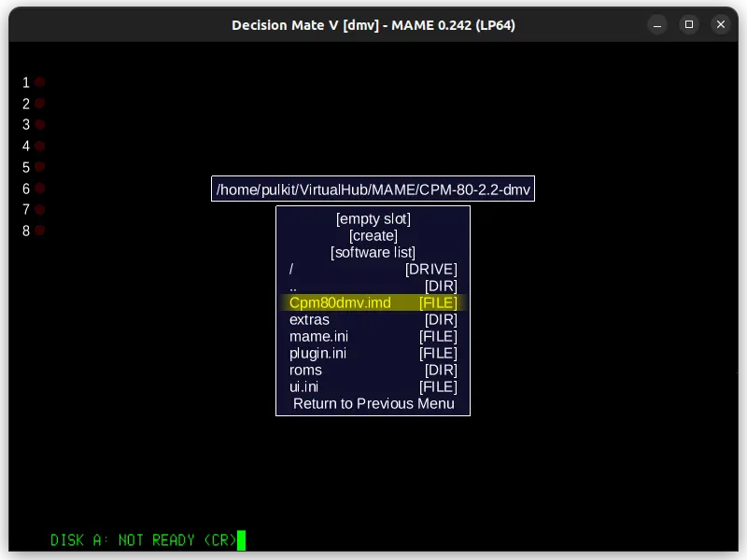Select the mame.ini file
The image size is (747, 560).
373,336
